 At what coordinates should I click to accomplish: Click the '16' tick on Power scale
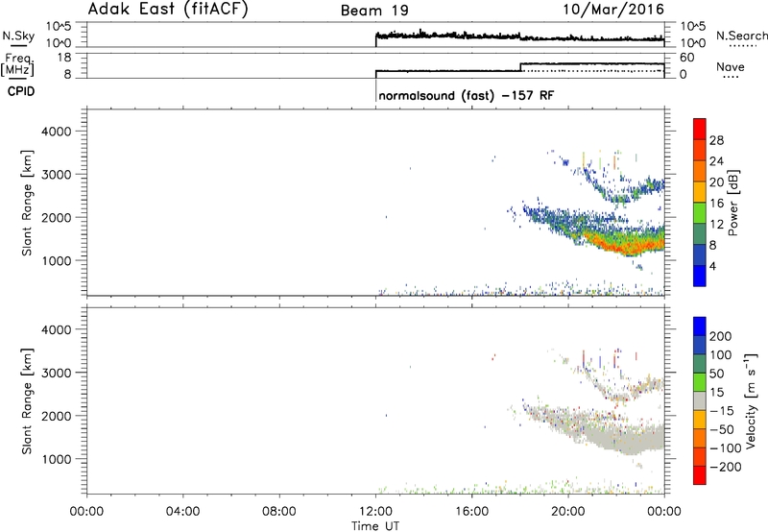(x=716, y=204)
